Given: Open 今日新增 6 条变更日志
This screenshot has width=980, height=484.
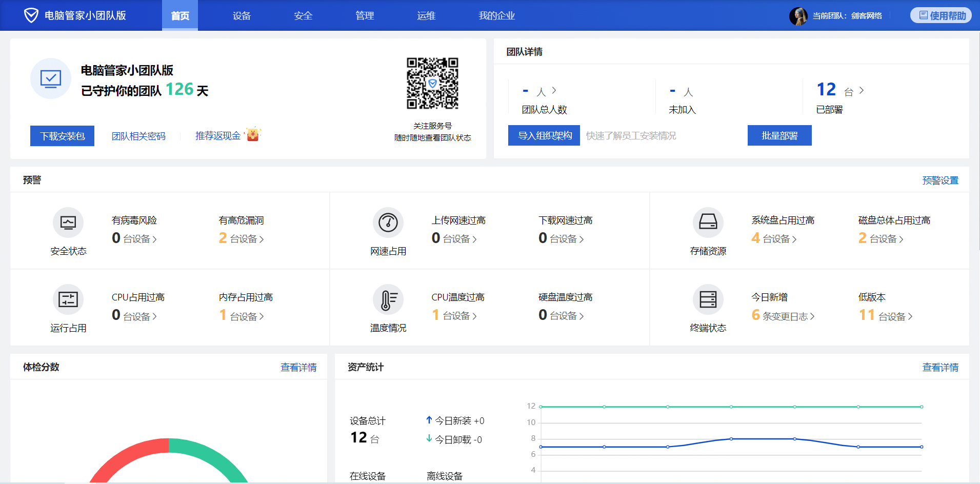Looking at the screenshot, I should pos(783,315).
